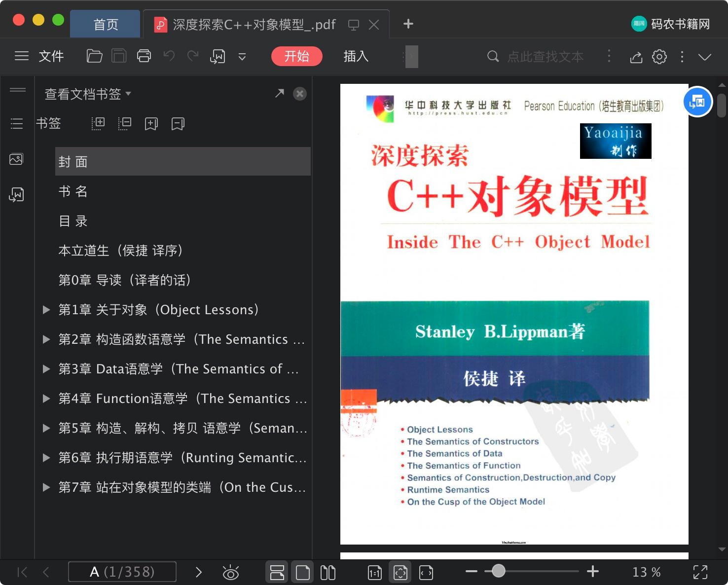This screenshot has width=728, height=585.
Task: Click the search magnifier icon
Action: tap(493, 56)
